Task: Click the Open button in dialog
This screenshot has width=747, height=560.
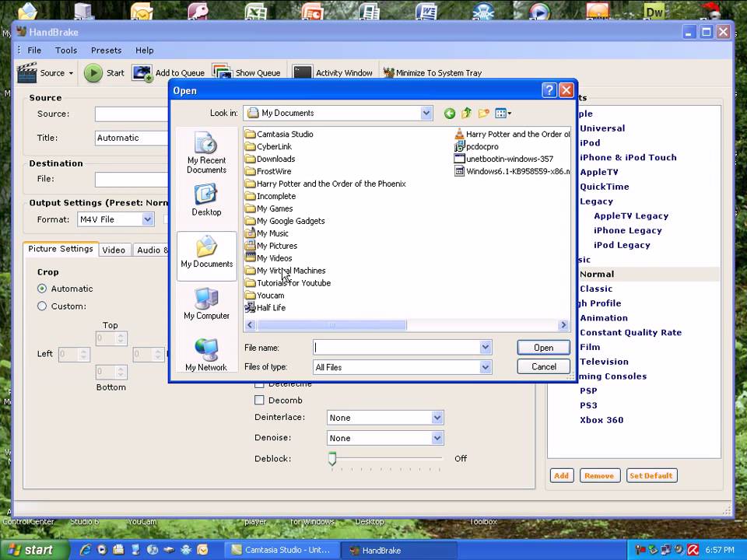Action: click(x=544, y=348)
